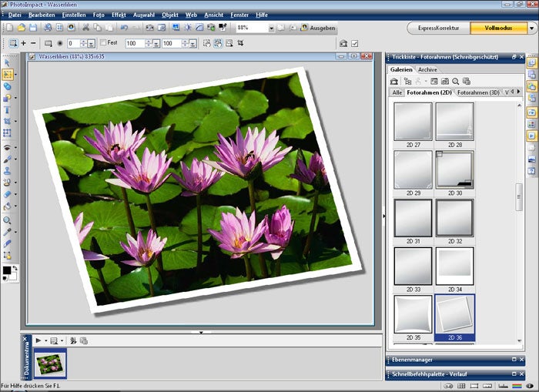Select the Crop tool in toolbox
Image resolution: width=539 pixels, height=392 pixels.
click(8, 122)
